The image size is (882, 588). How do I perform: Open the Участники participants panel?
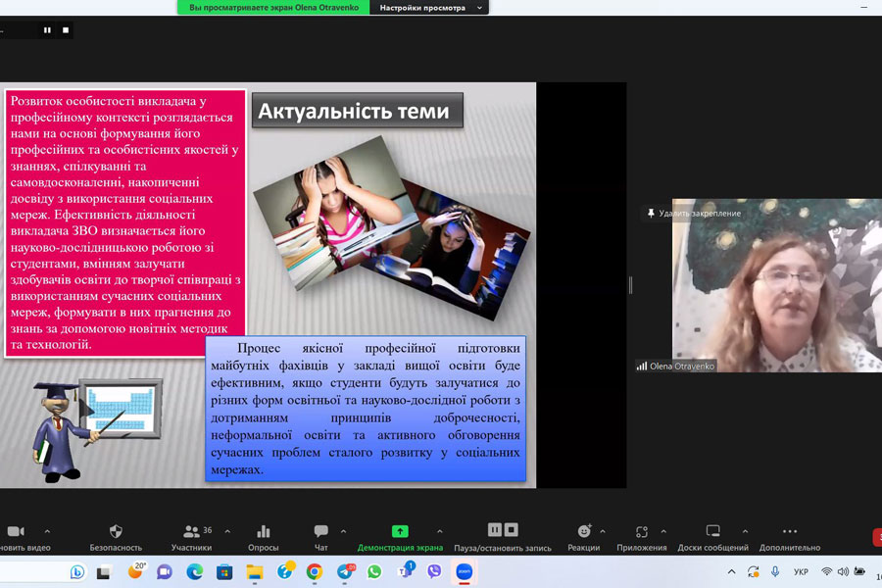191,532
